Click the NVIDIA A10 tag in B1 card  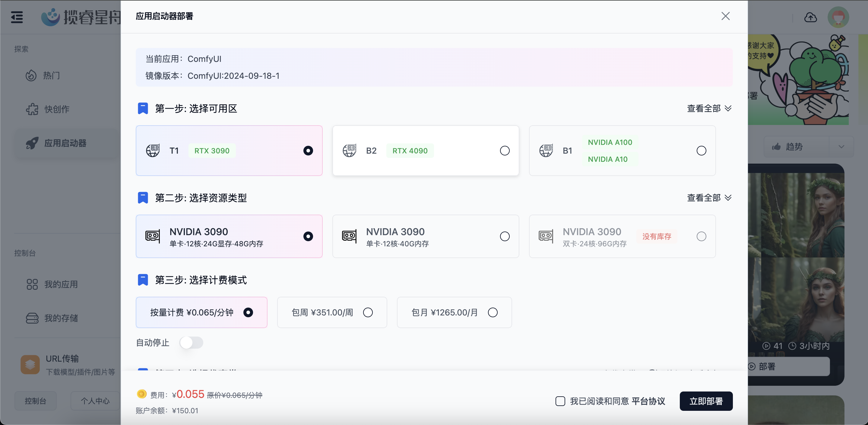pyautogui.click(x=607, y=159)
